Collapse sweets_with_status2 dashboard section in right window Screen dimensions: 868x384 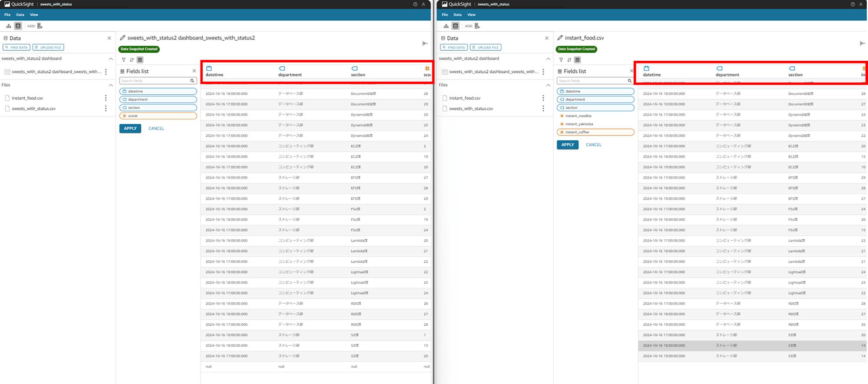point(548,59)
